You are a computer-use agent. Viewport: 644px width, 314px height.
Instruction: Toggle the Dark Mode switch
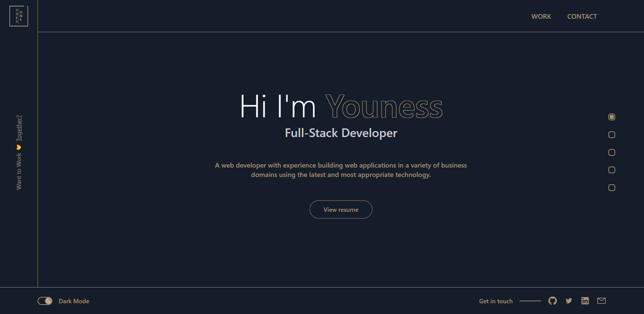(x=45, y=301)
